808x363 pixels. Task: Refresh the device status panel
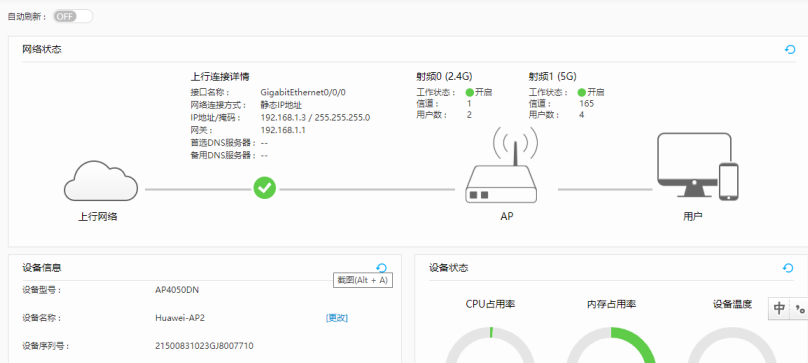[788, 268]
